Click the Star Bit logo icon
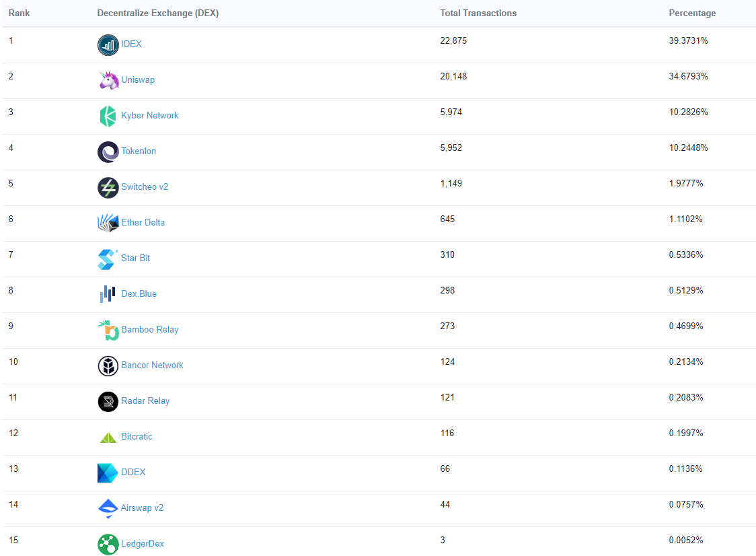 pos(108,259)
